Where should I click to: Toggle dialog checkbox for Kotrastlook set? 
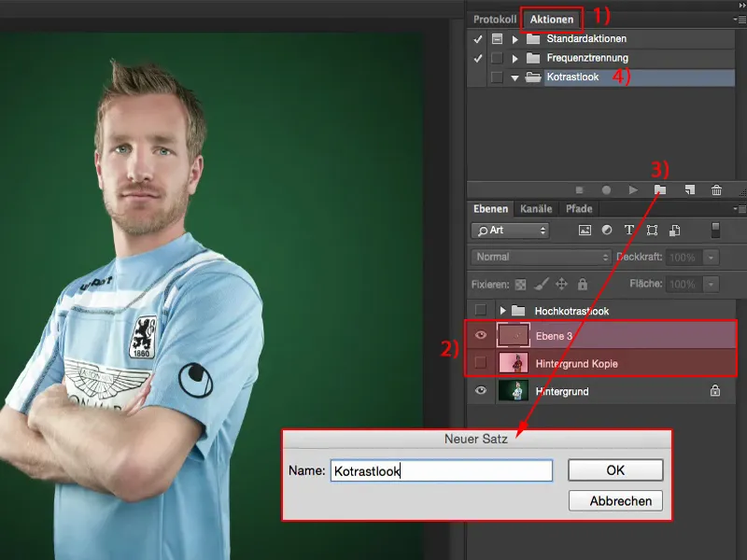pos(497,77)
